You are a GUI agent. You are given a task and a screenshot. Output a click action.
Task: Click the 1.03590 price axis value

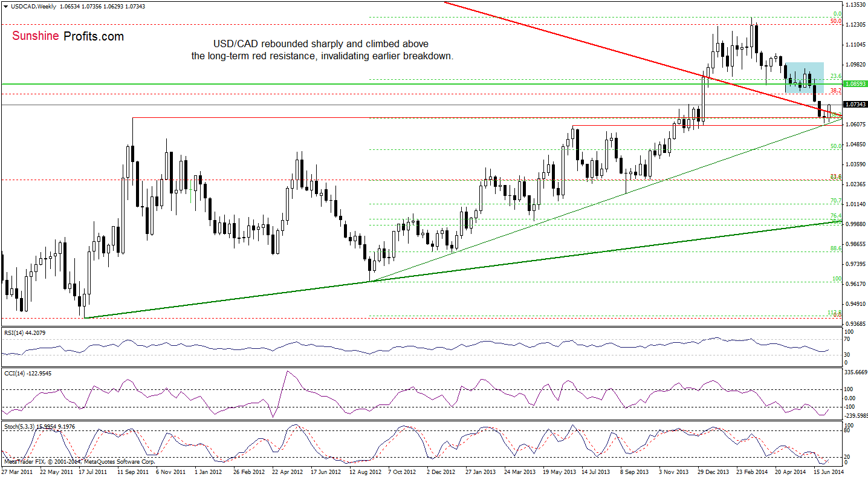click(856, 164)
